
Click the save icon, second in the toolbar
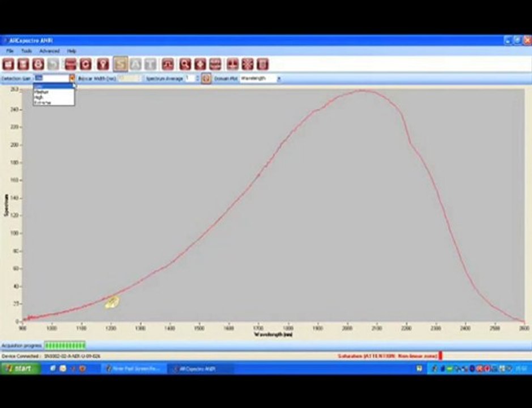tap(23, 64)
